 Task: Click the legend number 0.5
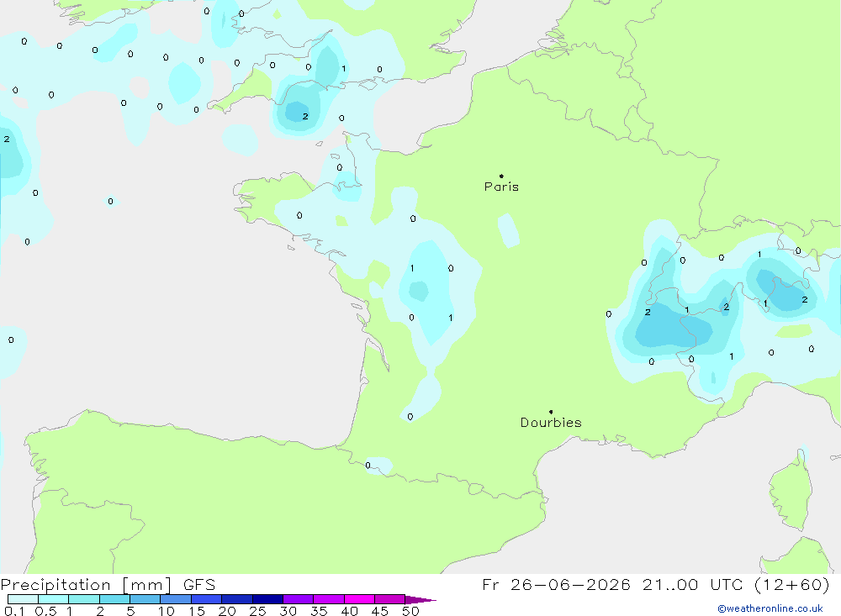tap(45, 611)
